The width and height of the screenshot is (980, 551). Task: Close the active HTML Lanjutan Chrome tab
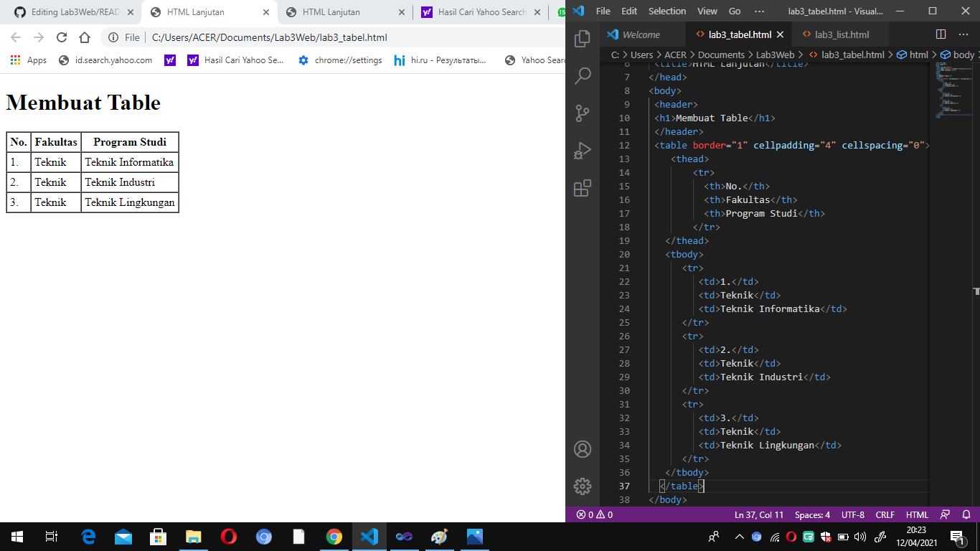pyautogui.click(x=265, y=12)
